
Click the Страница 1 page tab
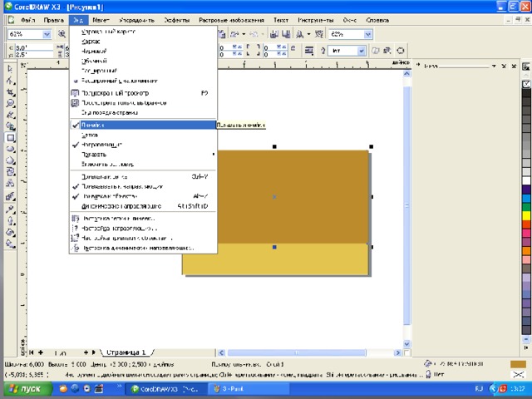coord(126,352)
